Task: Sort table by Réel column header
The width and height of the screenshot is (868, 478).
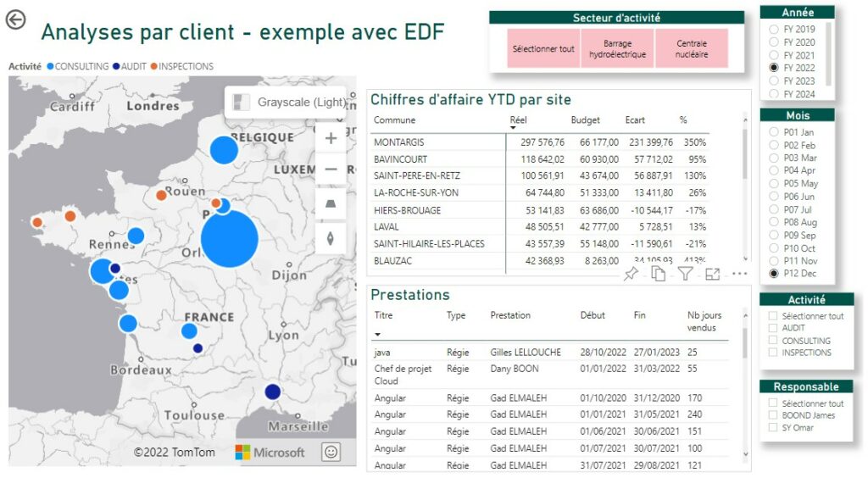Action: click(x=518, y=120)
